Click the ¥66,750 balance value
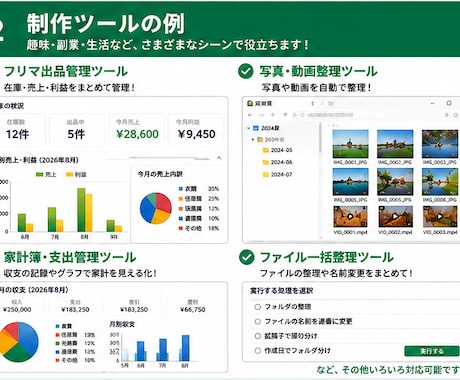 [193, 309]
